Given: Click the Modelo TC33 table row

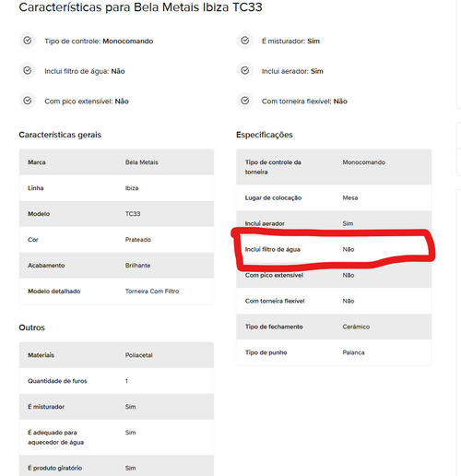Looking at the screenshot, I should (116, 214).
